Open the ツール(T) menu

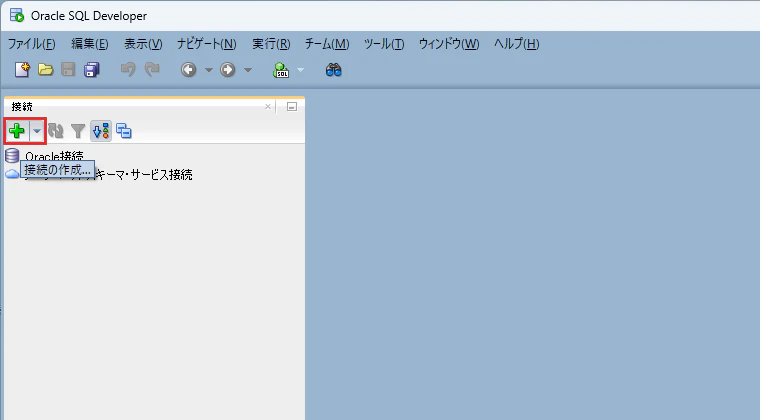[x=384, y=44]
